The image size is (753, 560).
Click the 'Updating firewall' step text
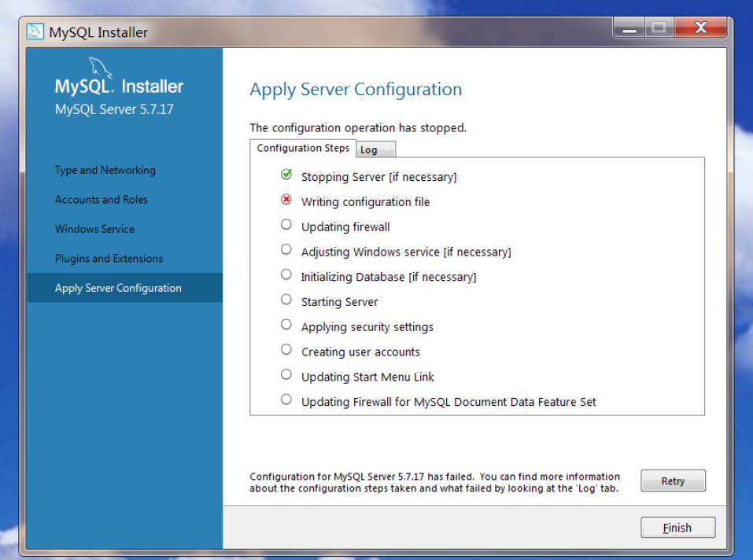[345, 227]
